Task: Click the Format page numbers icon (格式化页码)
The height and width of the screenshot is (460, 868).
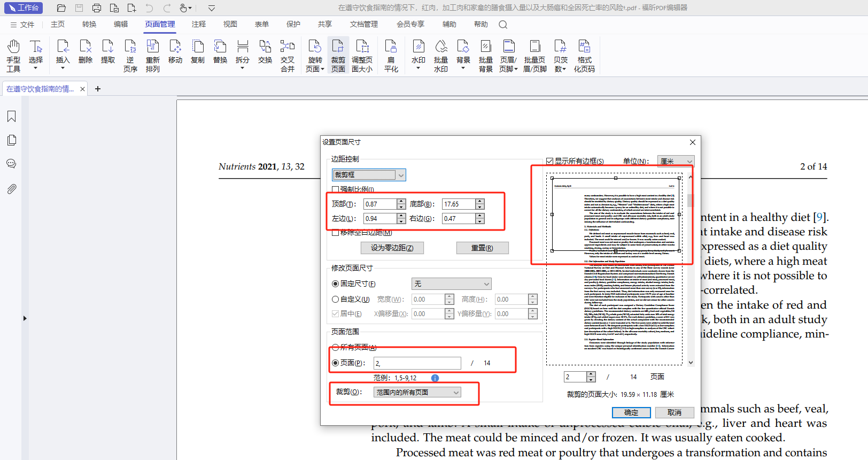Action: pos(585,55)
